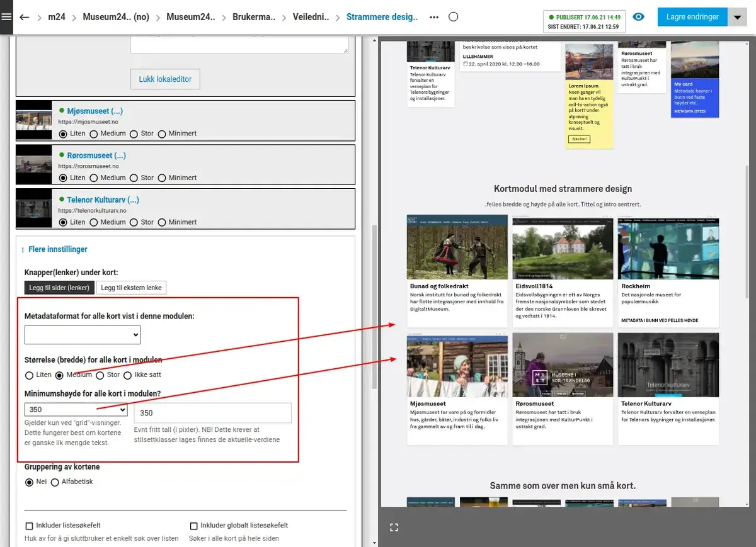Select Ikke satt size option
The height and width of the screenshot is (547, 756).
pyautogui.click(x=128, y=375)
